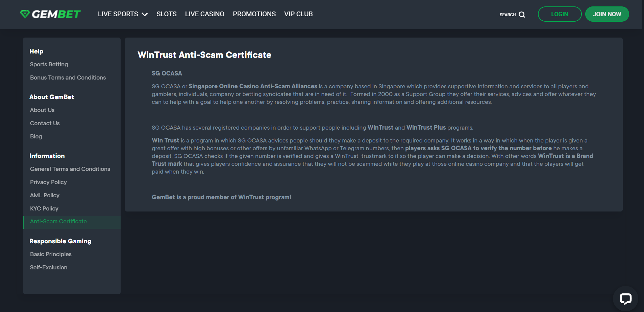Open the Self-Exclusion page
The image size is (644, 312).
(x=49, y=267)
